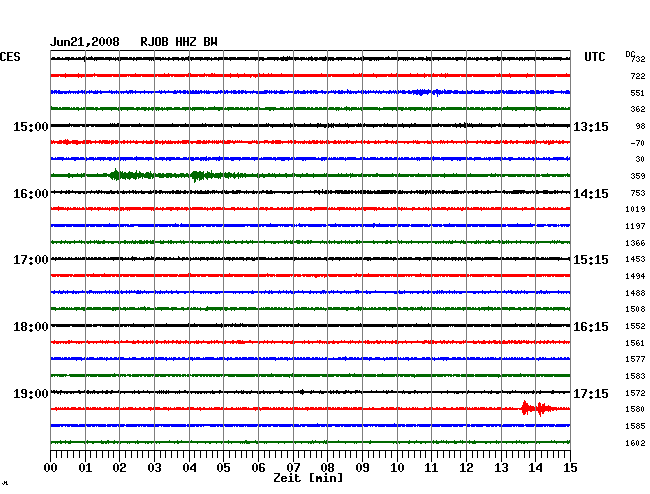Select the DC offset value 1019
Screen dimensions: 650x494
tap(635, 209)
